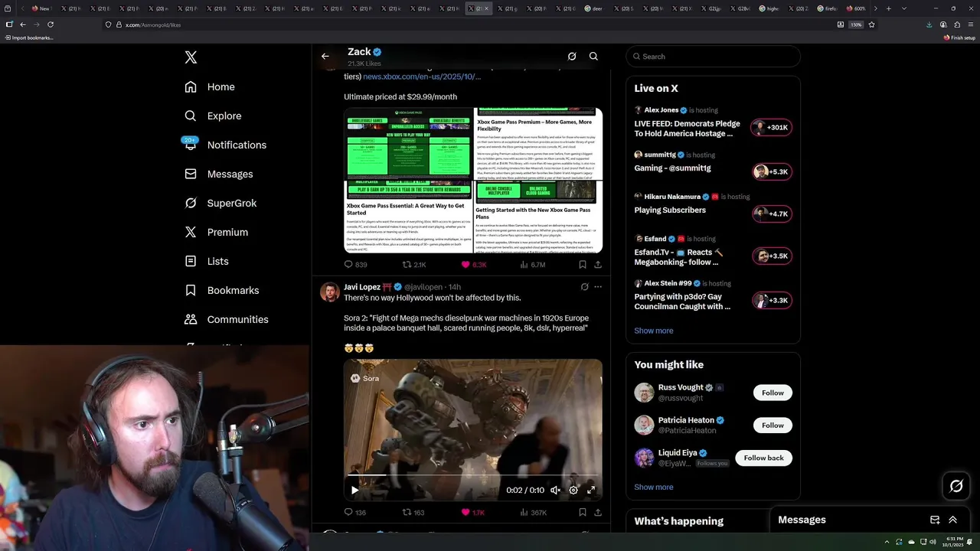Follow back Liquid Eiya

tap(763, 458)
